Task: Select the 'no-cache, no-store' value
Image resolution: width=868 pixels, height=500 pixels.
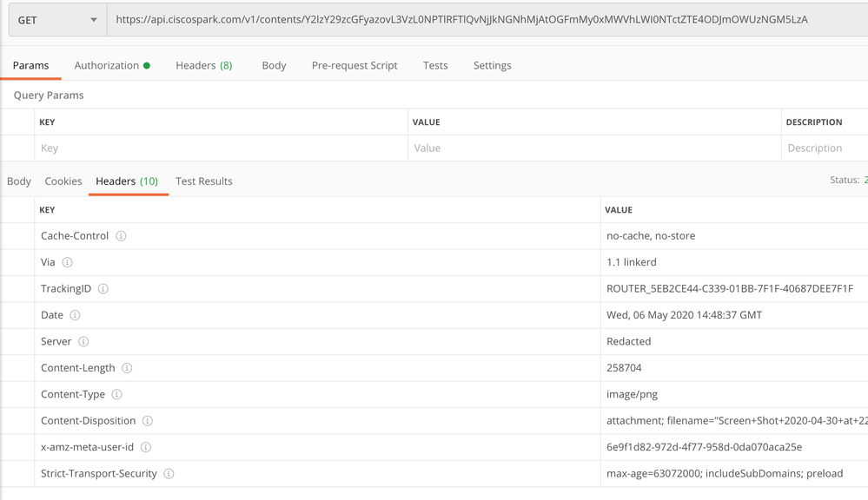Action: 651,235
